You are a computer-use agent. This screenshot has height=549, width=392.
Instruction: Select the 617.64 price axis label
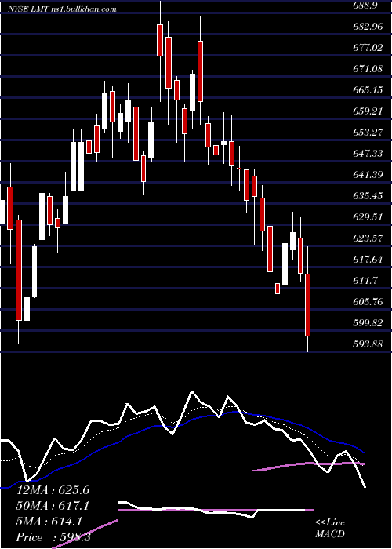(368, 260)
